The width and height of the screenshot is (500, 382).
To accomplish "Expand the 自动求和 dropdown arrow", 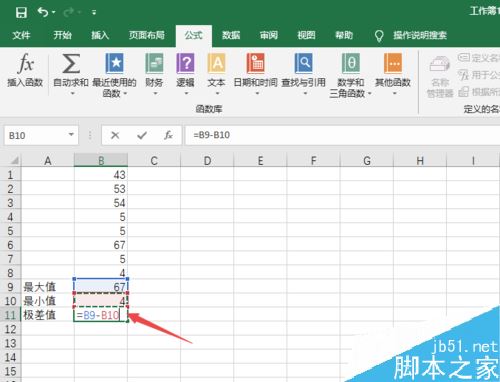I will [x=72, y=93].
